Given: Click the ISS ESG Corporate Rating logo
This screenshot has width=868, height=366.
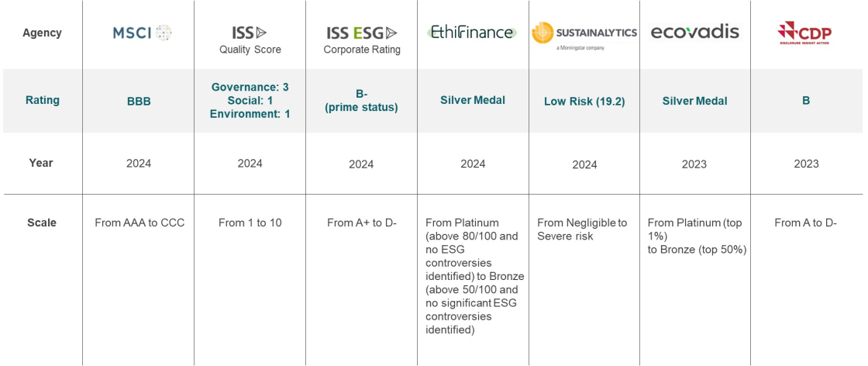Looking at the screenshot, I should pos(361,33).
